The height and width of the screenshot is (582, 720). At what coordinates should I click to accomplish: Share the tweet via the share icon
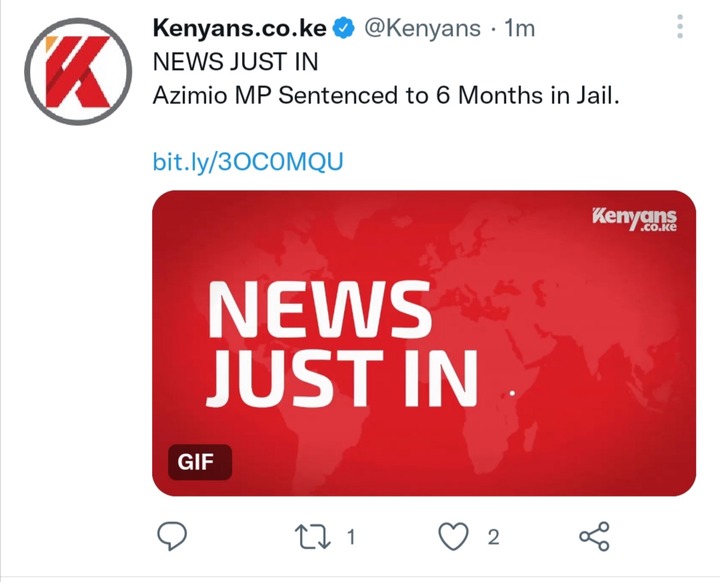coord(594,536)
